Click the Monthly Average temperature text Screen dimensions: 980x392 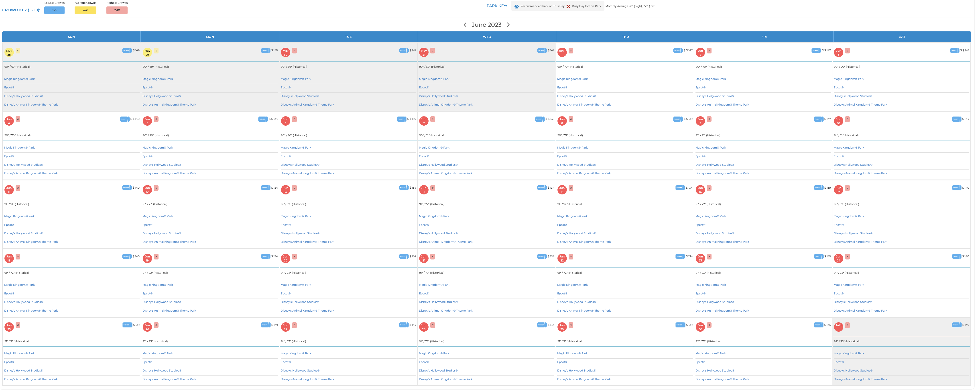click(x=630, y=6)
